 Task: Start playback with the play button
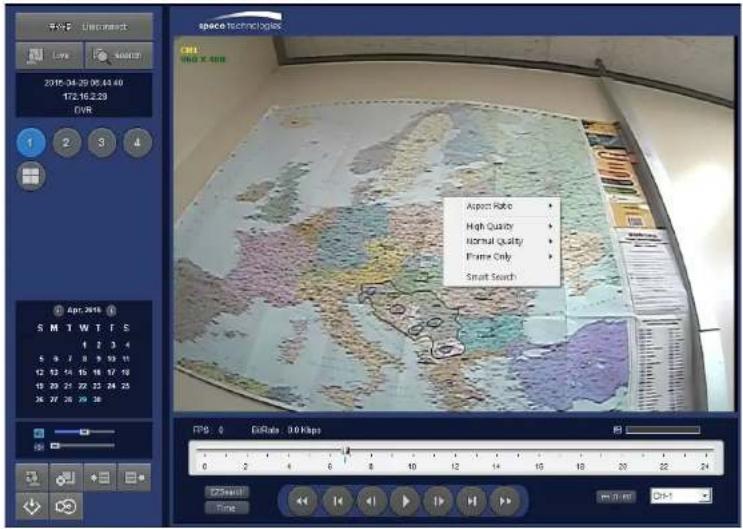[405, 501]
